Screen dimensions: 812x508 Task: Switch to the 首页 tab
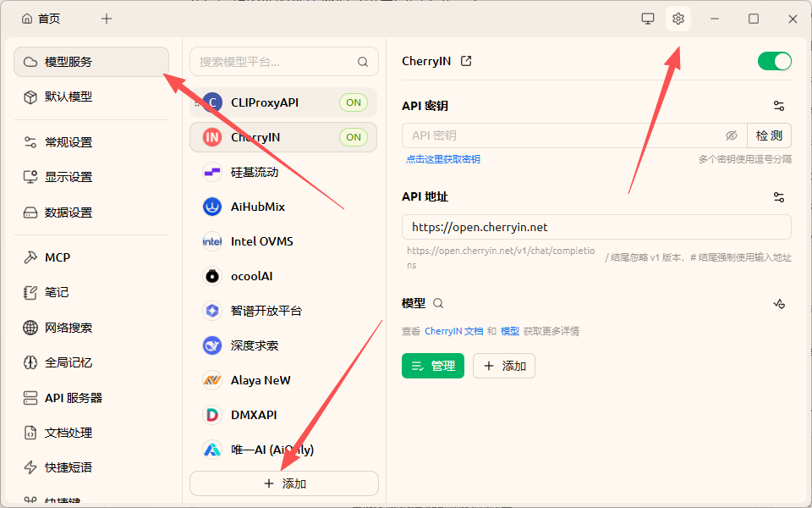point(41,18)
